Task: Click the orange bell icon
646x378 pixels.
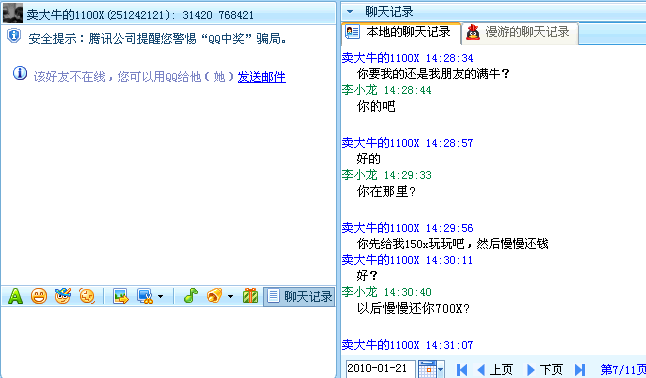Action: point(215,296)
